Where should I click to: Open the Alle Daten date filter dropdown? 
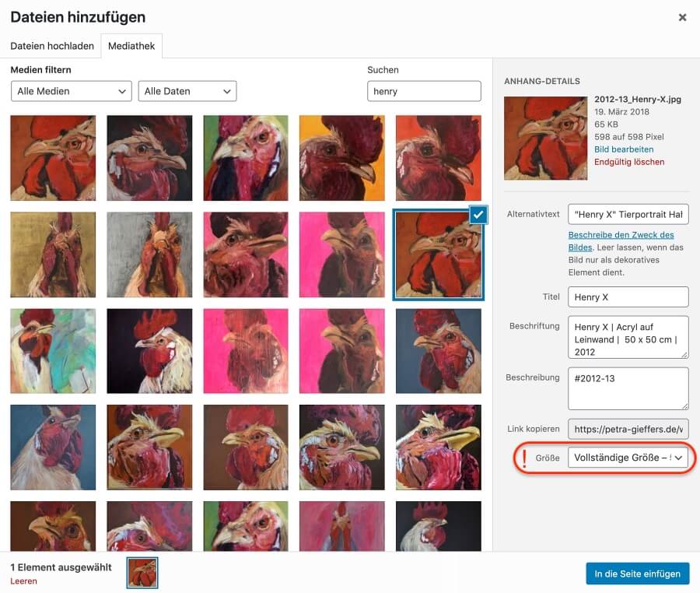(x=187, y=91)
